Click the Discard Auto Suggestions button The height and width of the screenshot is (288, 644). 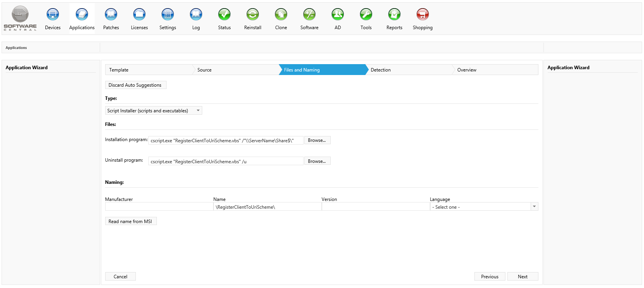135,85
